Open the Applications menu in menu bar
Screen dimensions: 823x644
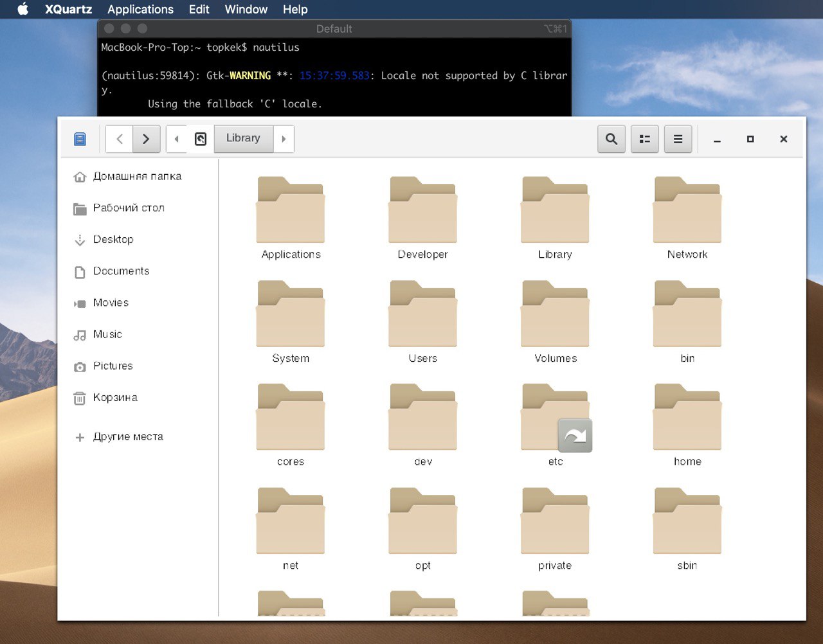(140, 9)
